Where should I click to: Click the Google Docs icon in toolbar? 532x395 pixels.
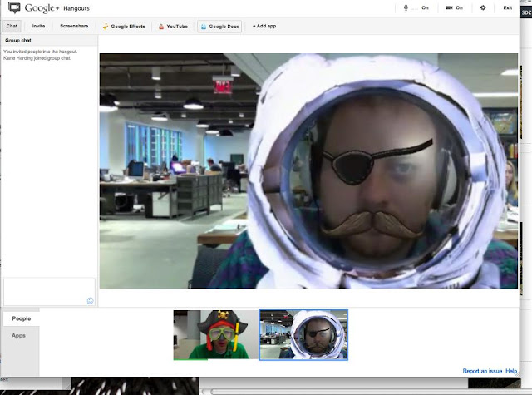(x=204, y=27)
